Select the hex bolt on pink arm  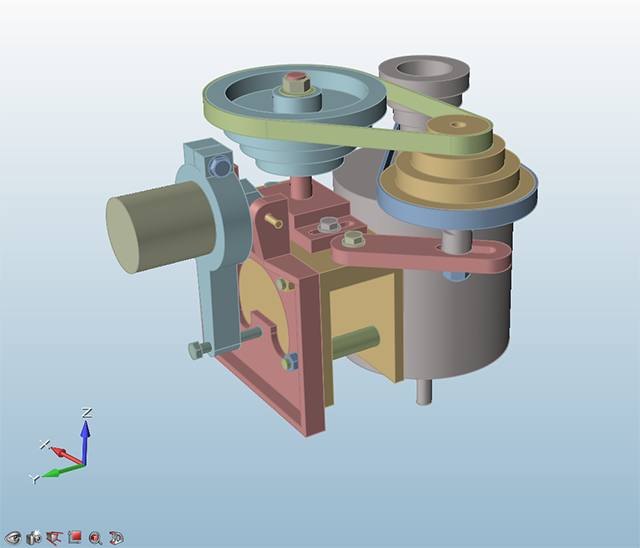[352, 240]
